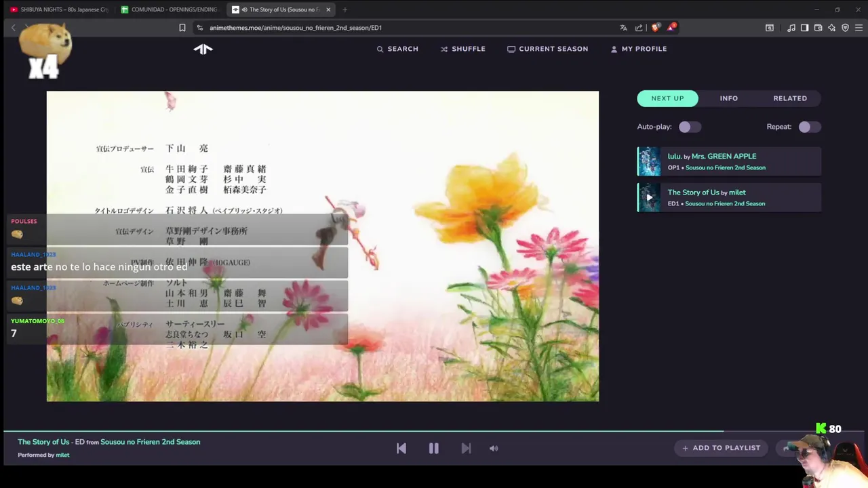
Task: Open the media music note icon
Action: coord(791,28)
